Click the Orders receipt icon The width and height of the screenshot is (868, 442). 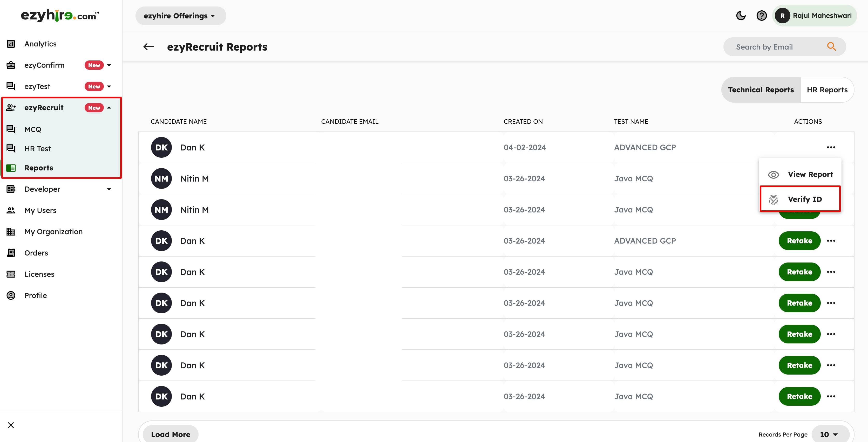(11, 253)
